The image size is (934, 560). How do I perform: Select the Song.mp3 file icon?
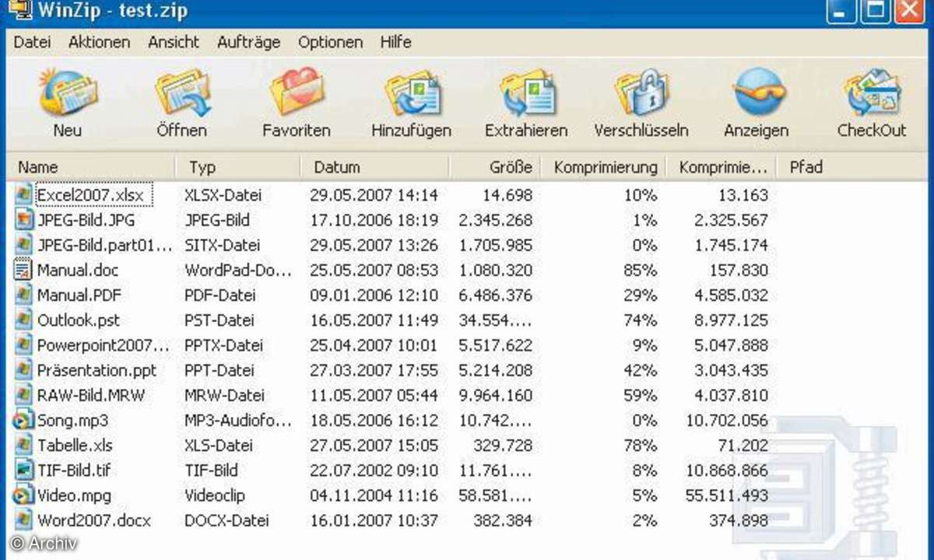[x=23, y=420]
